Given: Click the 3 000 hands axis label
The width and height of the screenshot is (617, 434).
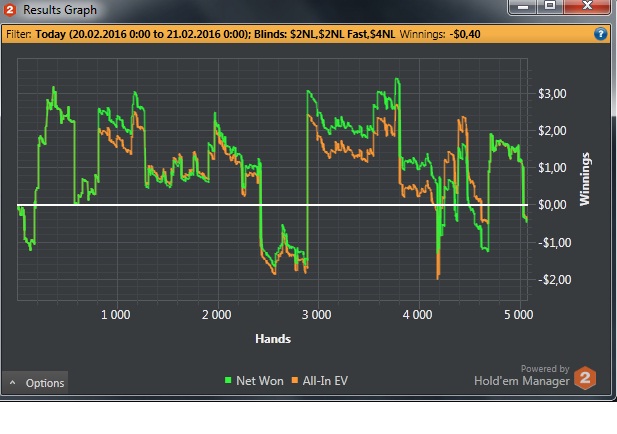Looking at the screenshot, I should (x=317, y=315).
